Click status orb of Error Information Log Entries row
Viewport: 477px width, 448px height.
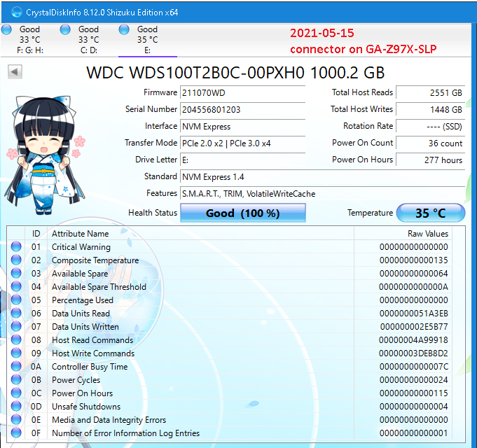click(16, 433)
